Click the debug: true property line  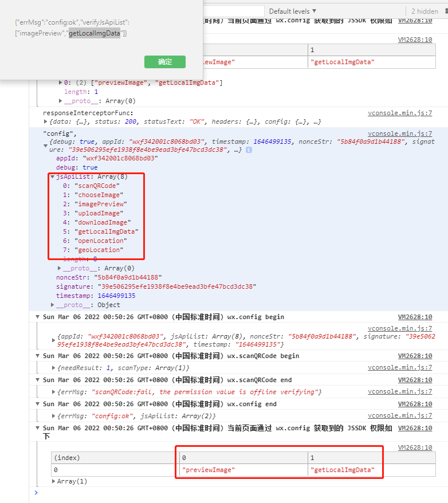(77, 167)
